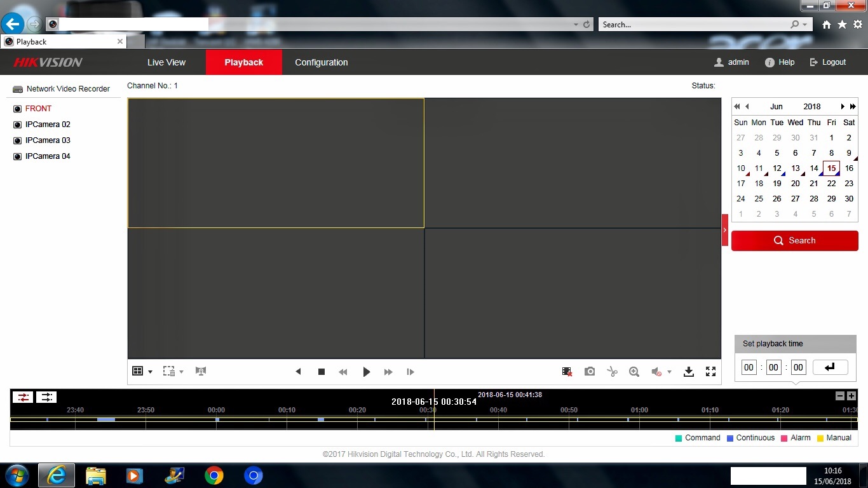868x488 pixels.
Task: Enable digital zoom magnifier icon
Action: tap(634, 372)
